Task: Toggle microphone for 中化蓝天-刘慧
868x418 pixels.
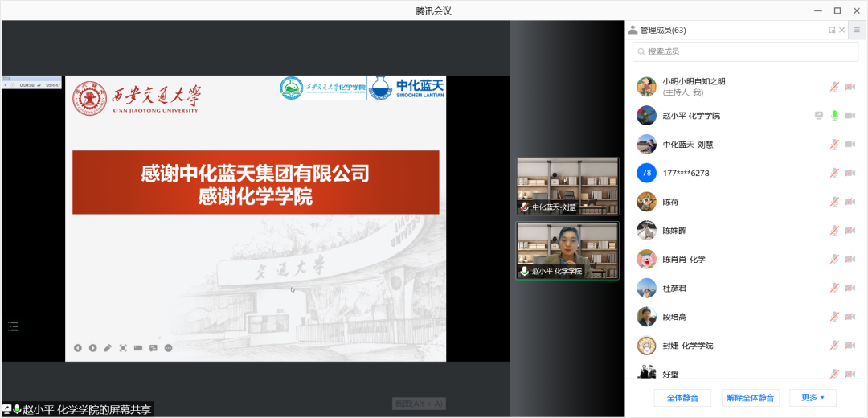Action: (834, 145)
